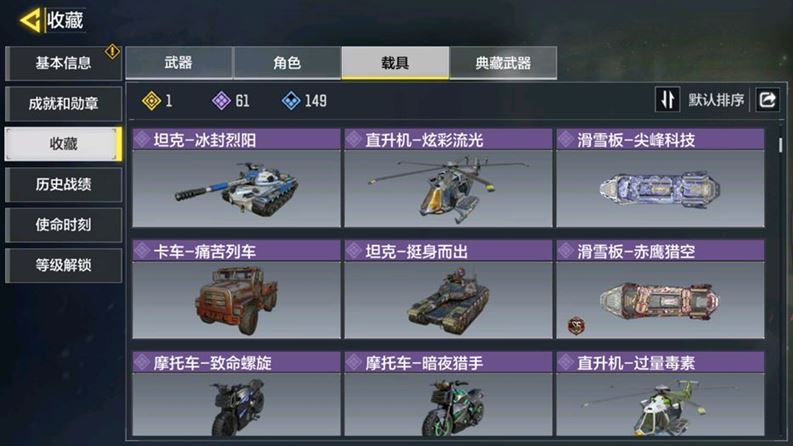
Task: Click the purple epic rarity icon showing 61
Action: 221,101
